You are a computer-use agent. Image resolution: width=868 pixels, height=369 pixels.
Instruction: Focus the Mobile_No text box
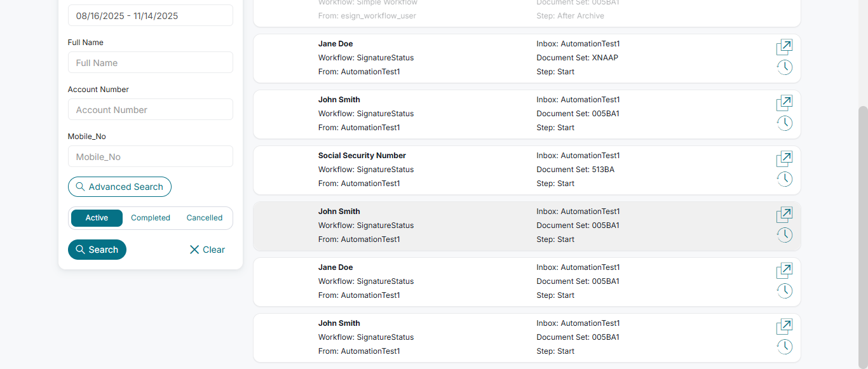click(151, 157)
